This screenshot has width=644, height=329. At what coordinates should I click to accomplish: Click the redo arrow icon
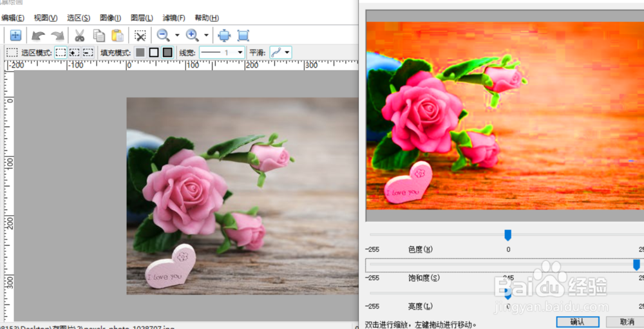(x=57, y=36)
